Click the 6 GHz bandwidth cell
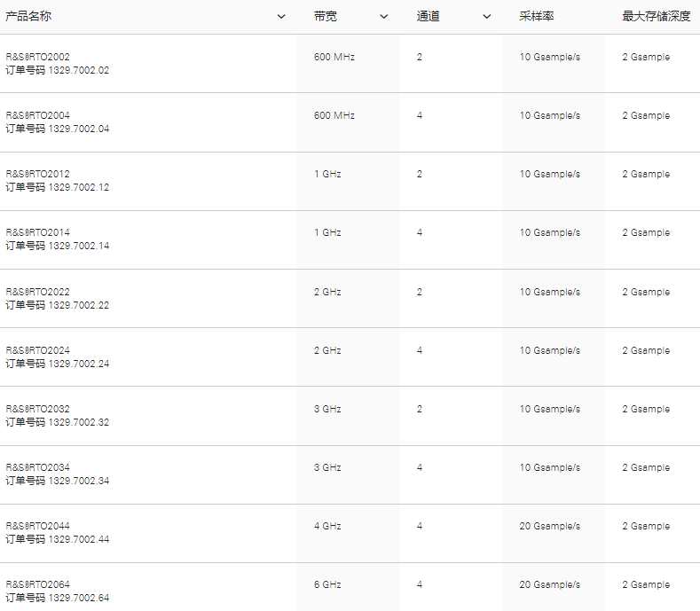 coord(327,584)
